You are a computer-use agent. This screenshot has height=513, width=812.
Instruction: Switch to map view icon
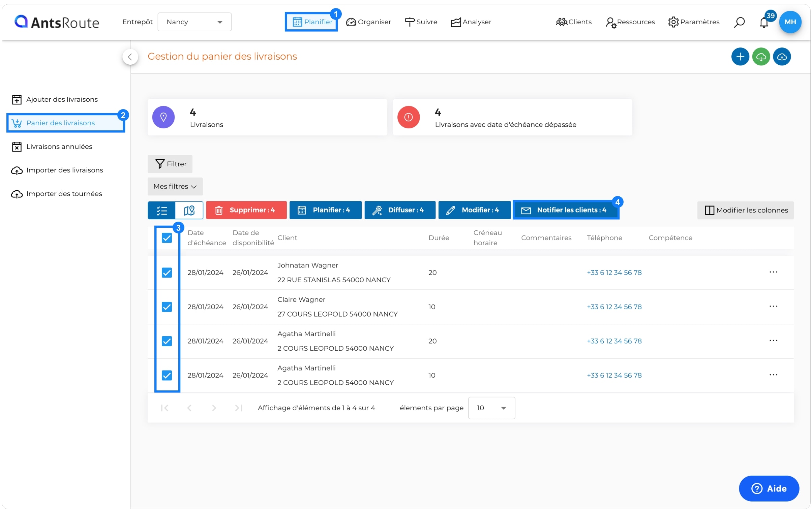click(x=189, y=210)
